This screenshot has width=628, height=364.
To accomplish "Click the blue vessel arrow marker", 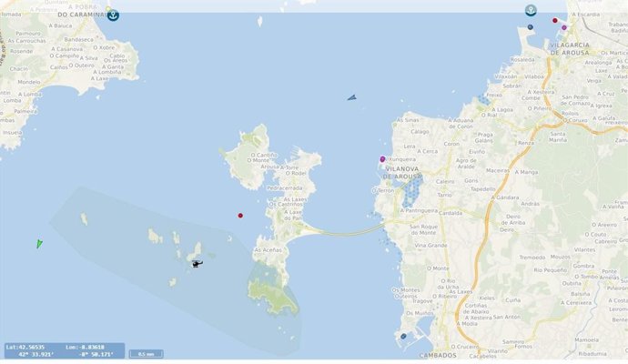I will click(351, 96).
